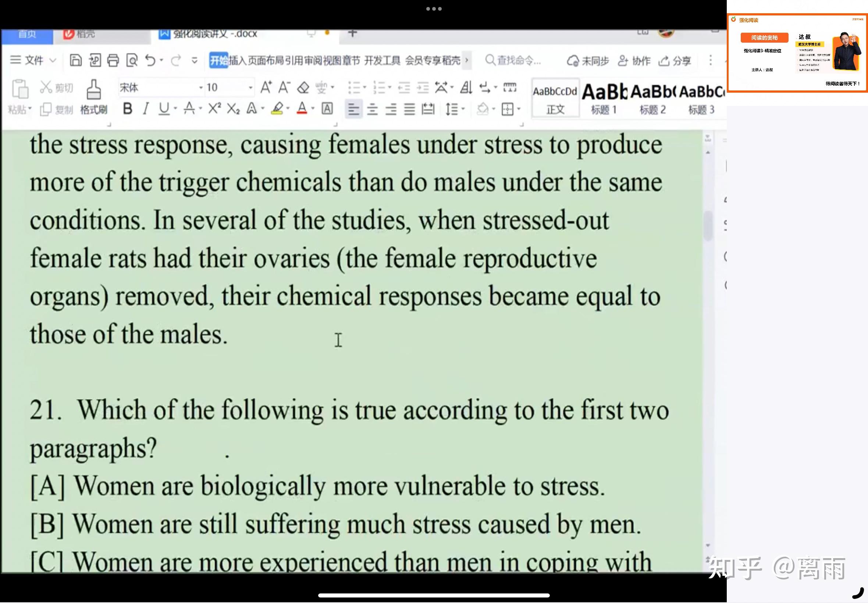Toggle center alignment
868x603 pixels.
point(372,109)
